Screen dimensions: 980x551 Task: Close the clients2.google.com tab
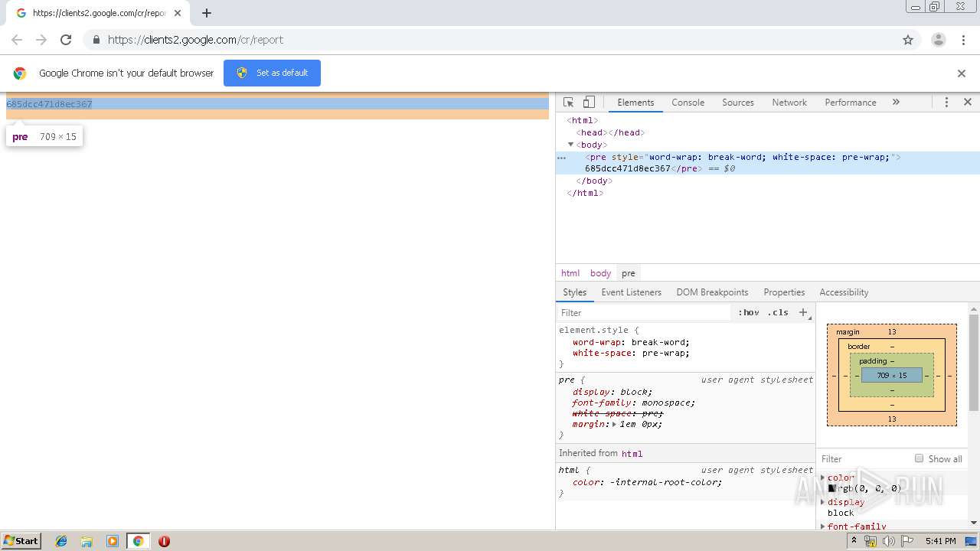[178, 13]
